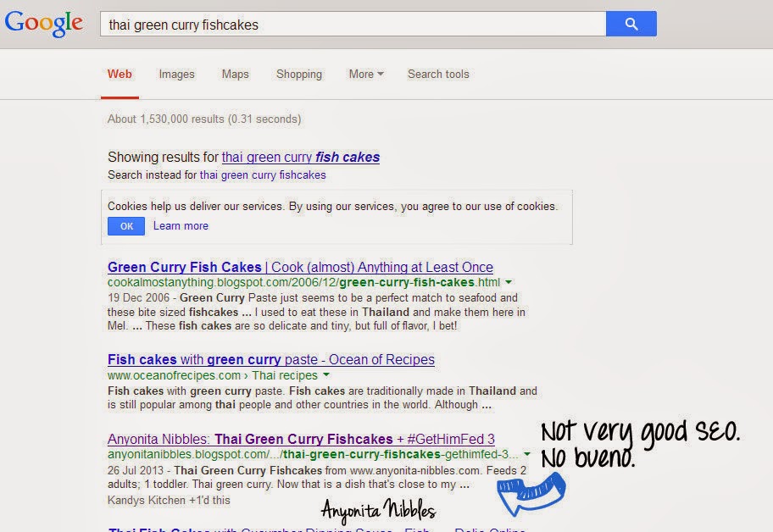
Task: Open result options arrow for the Ocean of Recipes result
Action: click(x=324, y=375)
